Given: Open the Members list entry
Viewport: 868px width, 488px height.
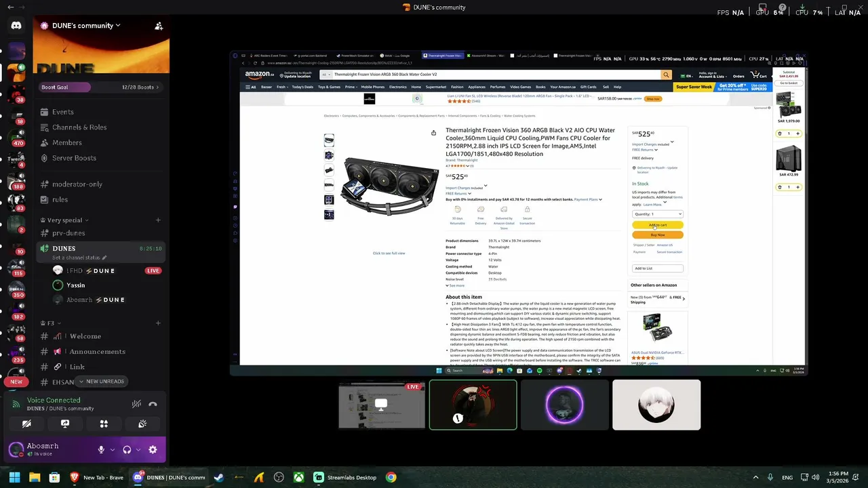Looking at the screenshot, I should [100, 143].
